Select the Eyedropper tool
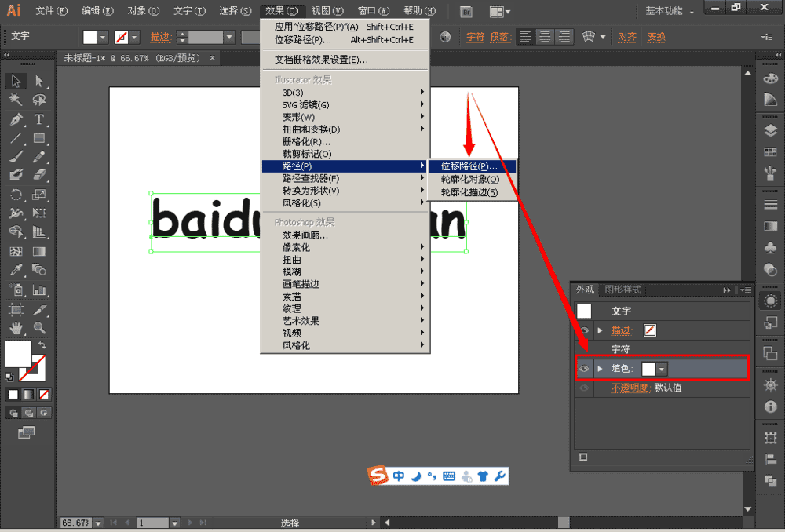The width and height of the screenshot is (785, 532). point(16,270)
